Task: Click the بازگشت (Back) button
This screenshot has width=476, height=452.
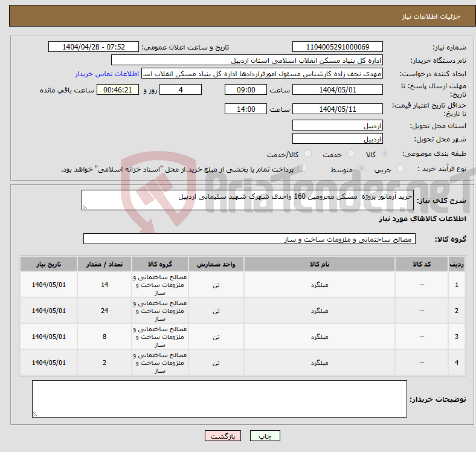Action: (x=224, y=436)
